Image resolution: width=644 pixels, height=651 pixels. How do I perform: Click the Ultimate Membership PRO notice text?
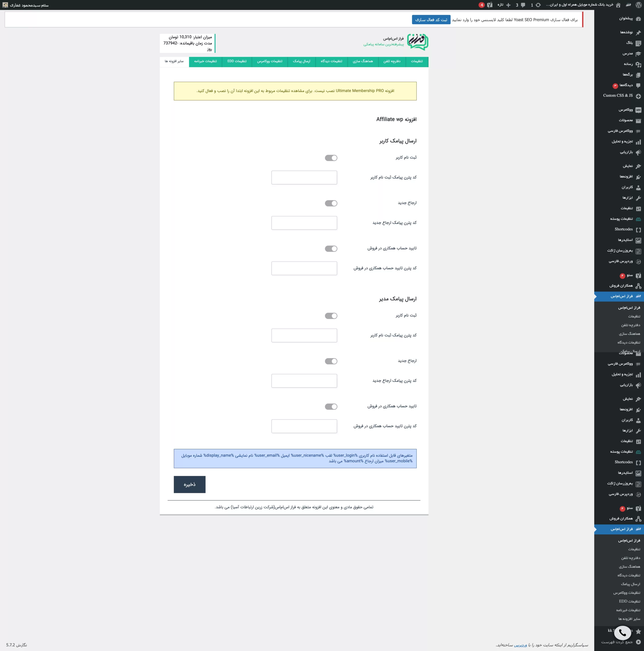tap(295, 91)
